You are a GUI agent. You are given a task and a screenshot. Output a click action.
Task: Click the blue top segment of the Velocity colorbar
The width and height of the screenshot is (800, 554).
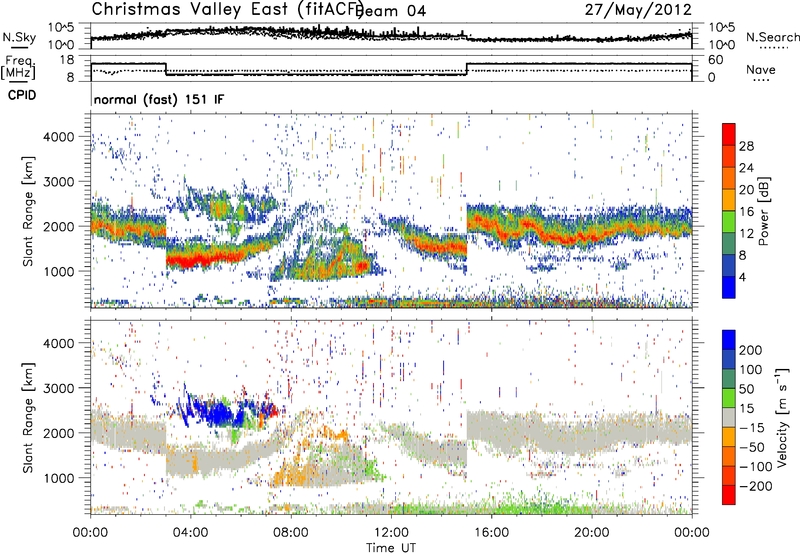point(729,340)
